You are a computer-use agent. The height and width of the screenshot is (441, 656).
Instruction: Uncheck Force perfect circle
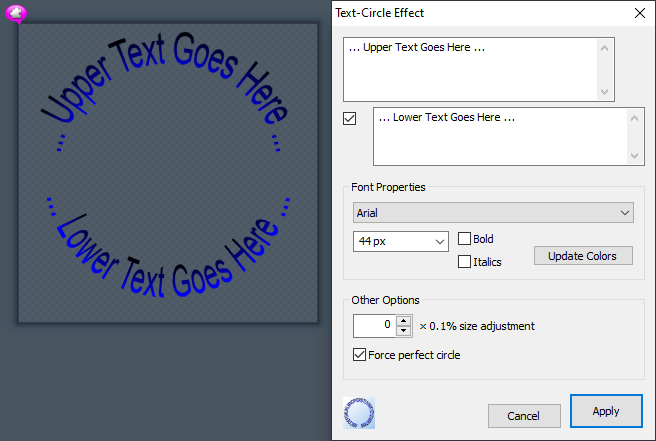tap(360, 354)
